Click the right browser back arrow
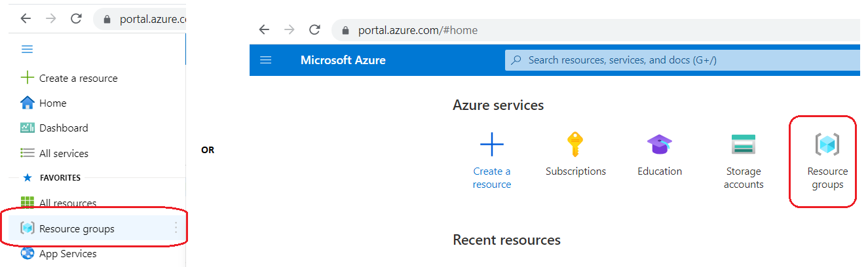Screen dimensions: 868x267 pyautogui.click(x=264, y=29)
